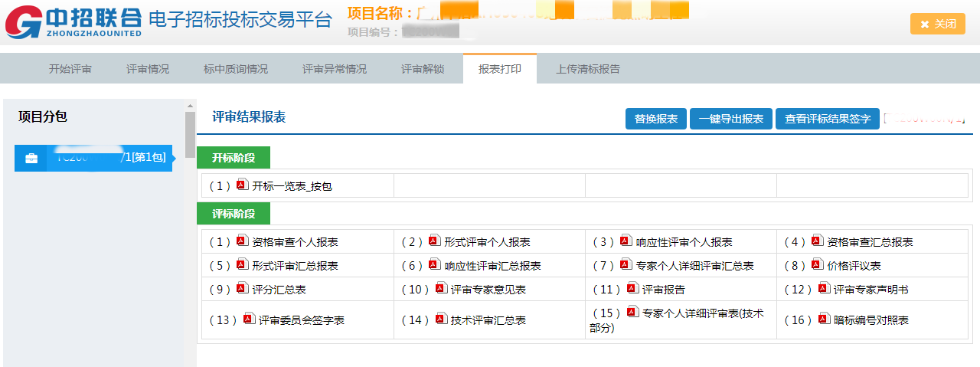Open the 评分汇总表 report link
980x367 pixels.
click(x=279, y=290)
